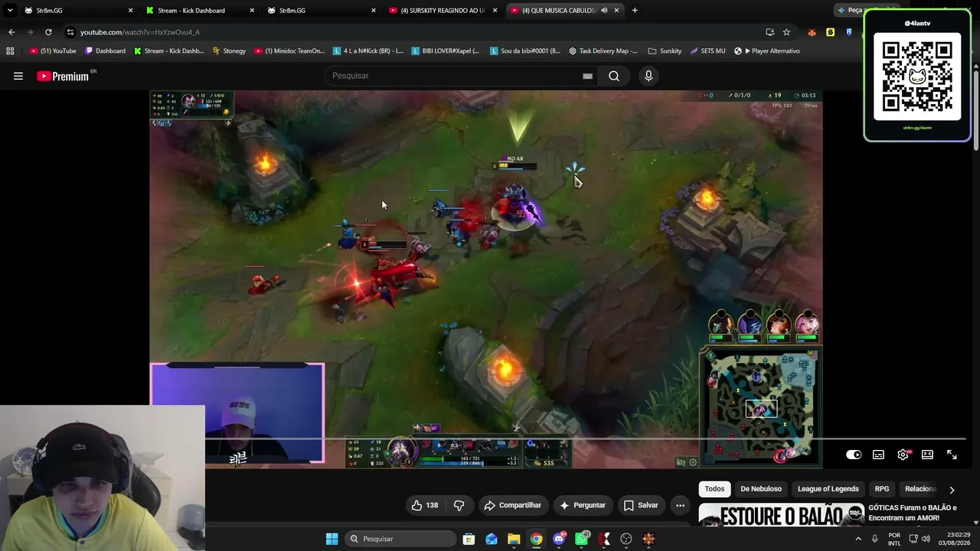Open the (51) YouTube bookmark
980x551 pixels.
point(53,51)
